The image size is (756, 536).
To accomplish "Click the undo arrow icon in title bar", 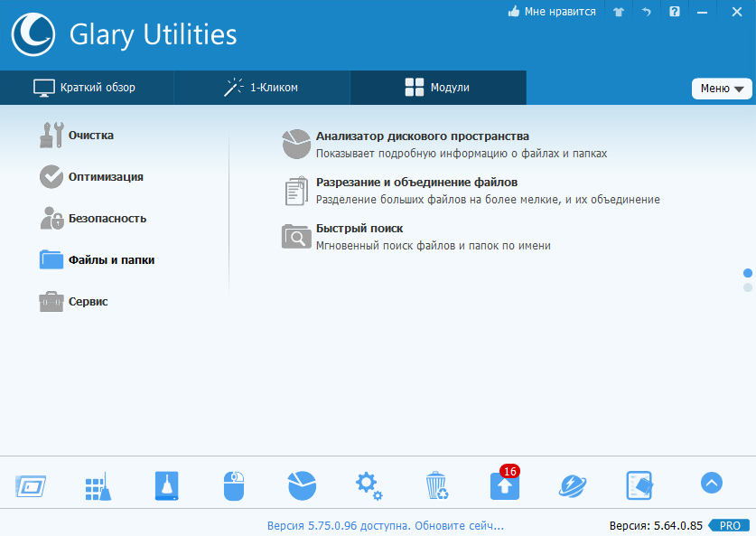I will [647, 12].
